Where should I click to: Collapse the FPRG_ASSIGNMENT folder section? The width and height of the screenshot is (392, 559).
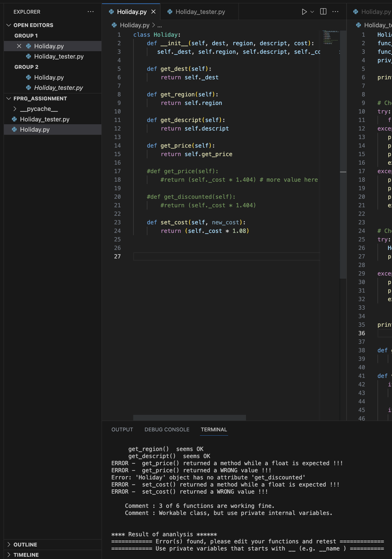point(40,98)
